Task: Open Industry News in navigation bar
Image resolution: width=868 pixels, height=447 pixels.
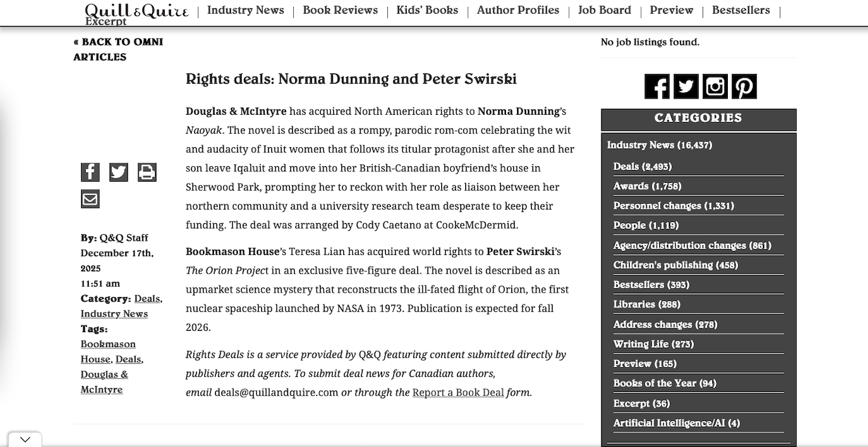Action: [x=245, y=10]
